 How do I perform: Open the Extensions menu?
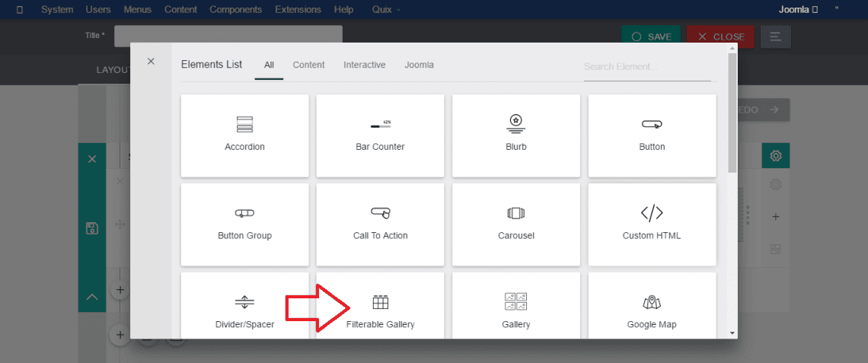(298, 9)
